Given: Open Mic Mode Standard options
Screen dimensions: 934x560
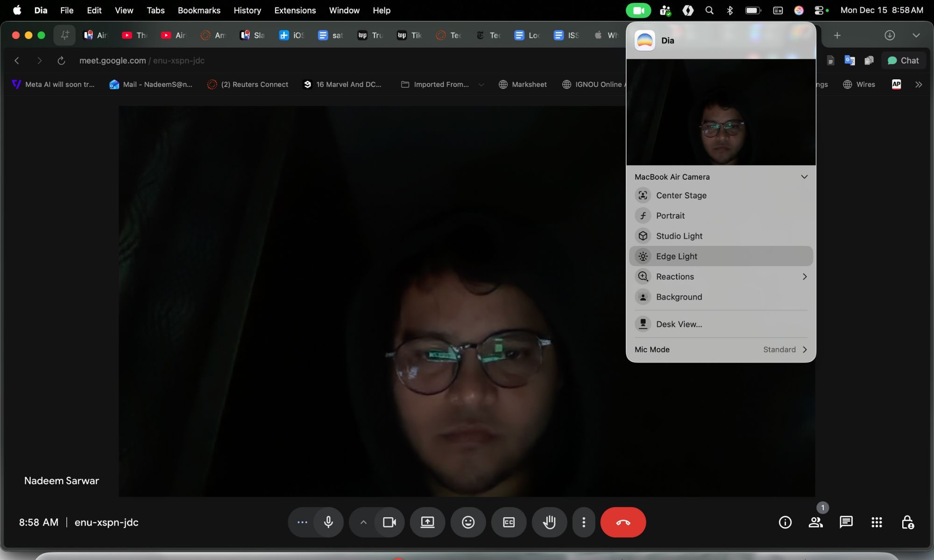Looking at the screenshot, I should pyautogui.click(x=785, y=350).
